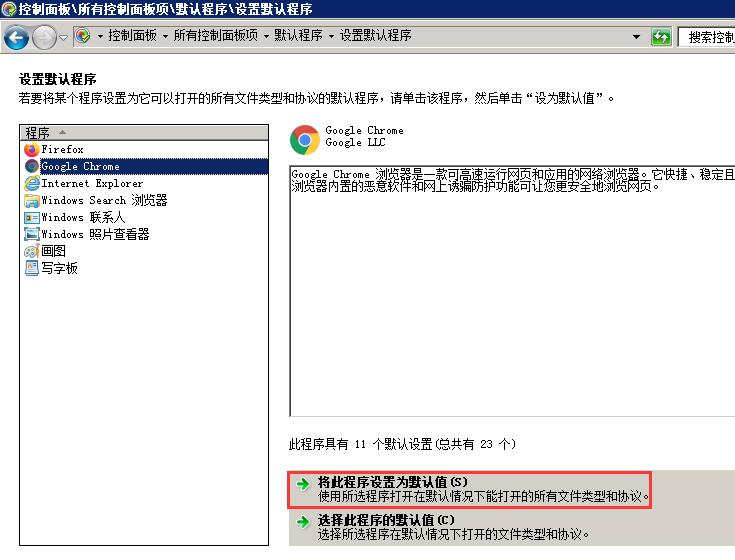Expand the arrow after 控制面板 breadcrumb
This screenshot has height=560, width=735.
coord(165,36)
